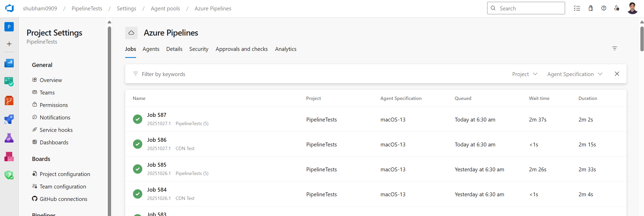Image resolution: width=644 pixels, height=216 pixels.
Task: Open the Overview hub icon in sidebar
Action: (x=9, y=63)
